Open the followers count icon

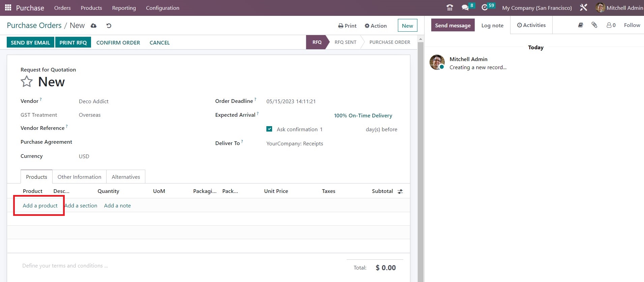coord(611,25)
